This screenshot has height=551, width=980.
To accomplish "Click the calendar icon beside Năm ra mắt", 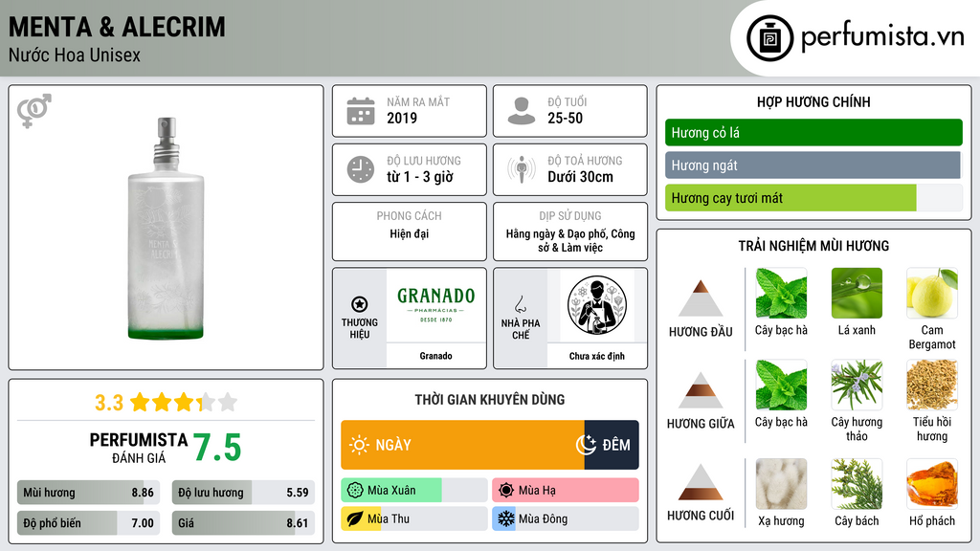I will (x=361, y=111).
